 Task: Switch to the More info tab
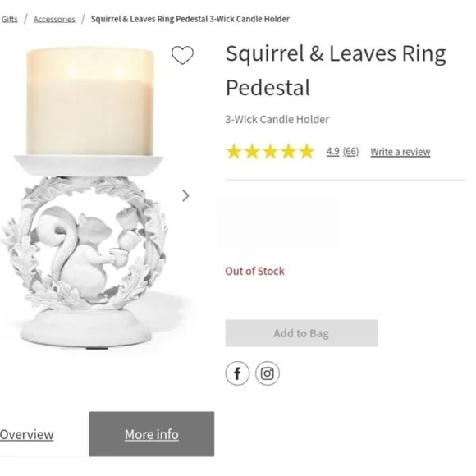(x=152, y=434)
